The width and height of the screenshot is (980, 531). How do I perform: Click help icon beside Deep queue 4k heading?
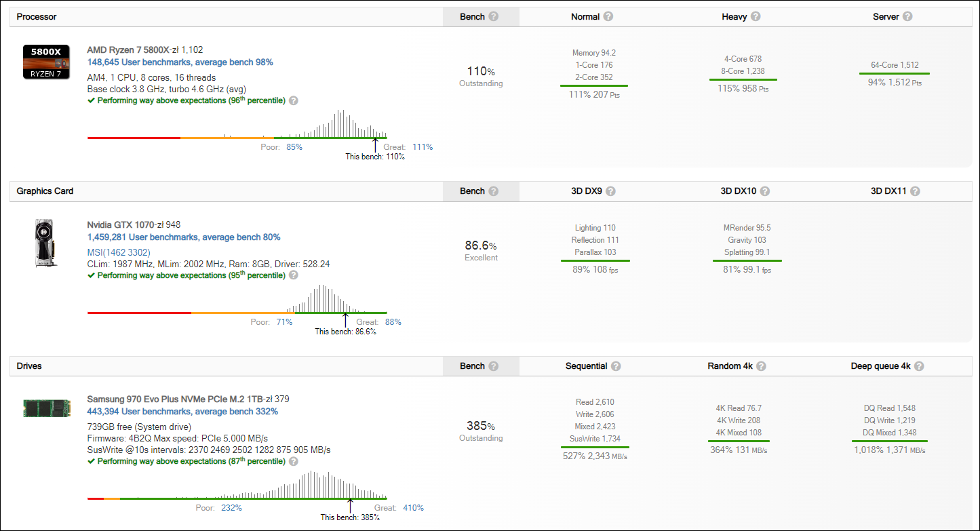tap(918, 366)
